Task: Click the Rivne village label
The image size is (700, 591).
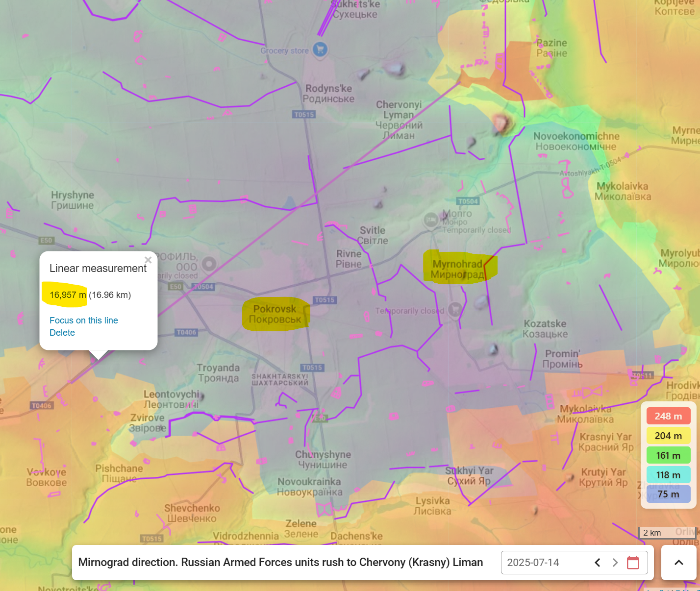Action: (x=349, y=259)
